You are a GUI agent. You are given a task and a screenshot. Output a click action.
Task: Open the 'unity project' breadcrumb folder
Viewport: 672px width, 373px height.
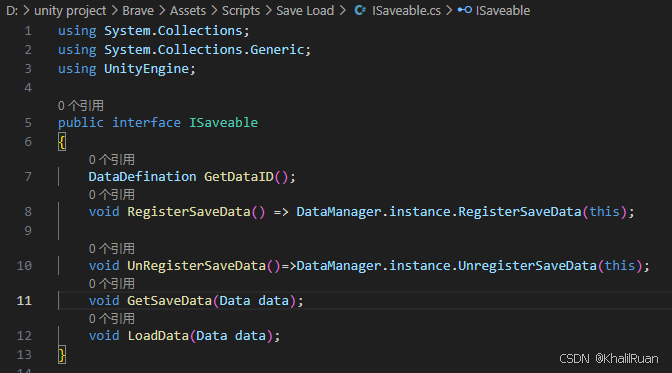pyautogui.click(x=70, y=10)
